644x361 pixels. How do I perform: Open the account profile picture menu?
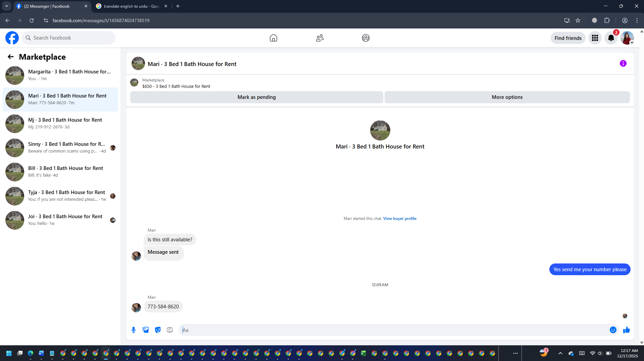pos(627,38)
